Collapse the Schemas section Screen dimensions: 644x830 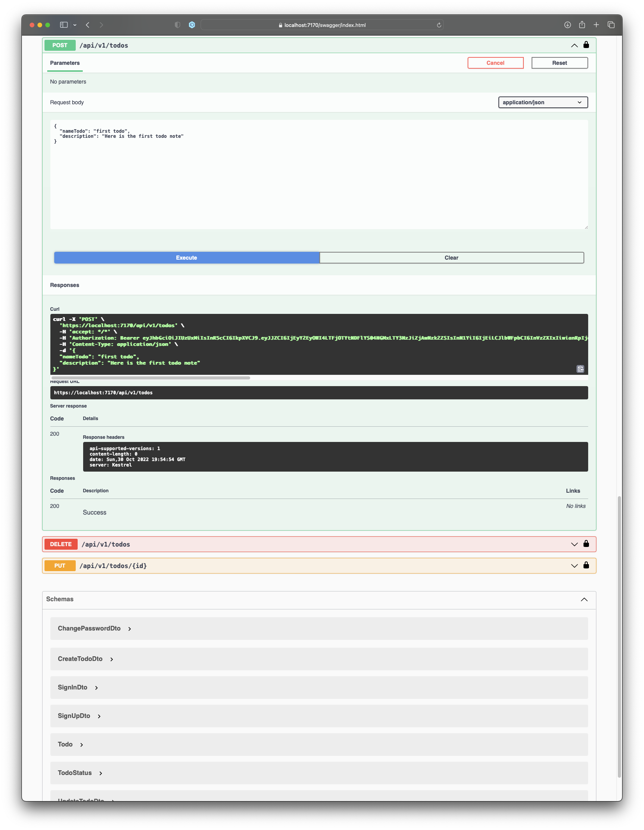tap(584, 600)
